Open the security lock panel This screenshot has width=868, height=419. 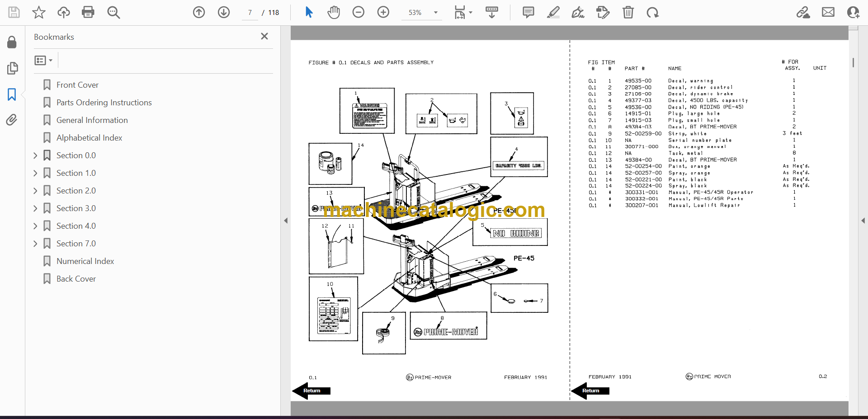[x=12, y=42]
